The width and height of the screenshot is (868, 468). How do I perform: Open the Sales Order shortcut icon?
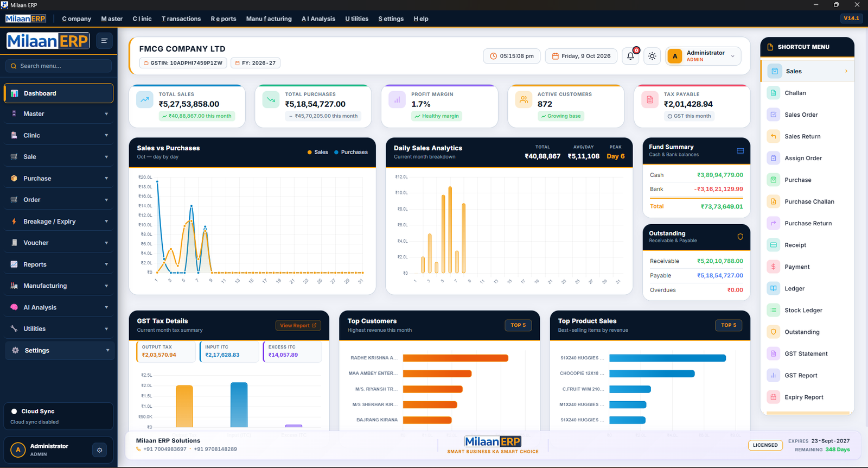[x=774, y=115]
